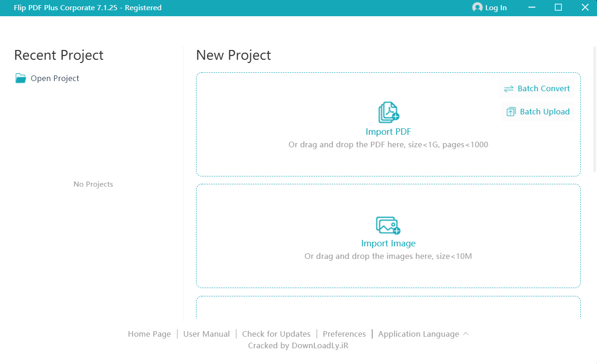Click the Batch Convert button label
Screen dimensions: 597x364
[544, 88]
